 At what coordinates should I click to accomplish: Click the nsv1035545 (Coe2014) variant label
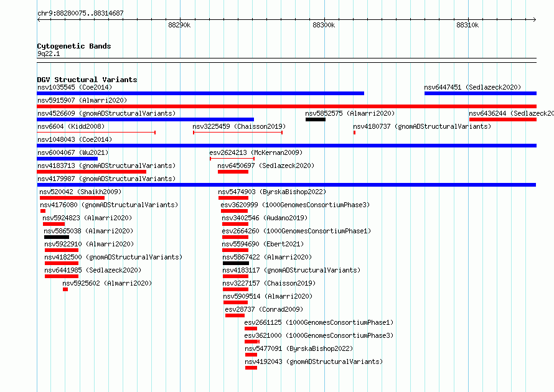pyautogui.click(x=75, y=87)
